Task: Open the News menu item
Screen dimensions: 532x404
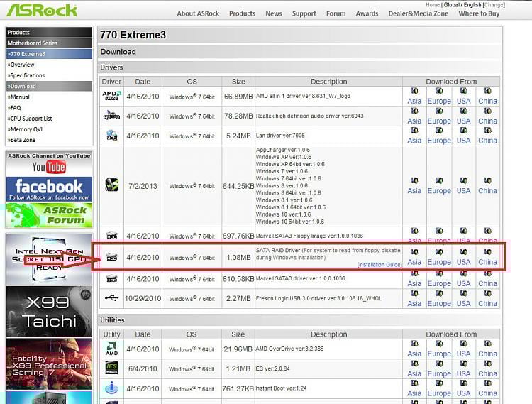Action: coord(274,13)
